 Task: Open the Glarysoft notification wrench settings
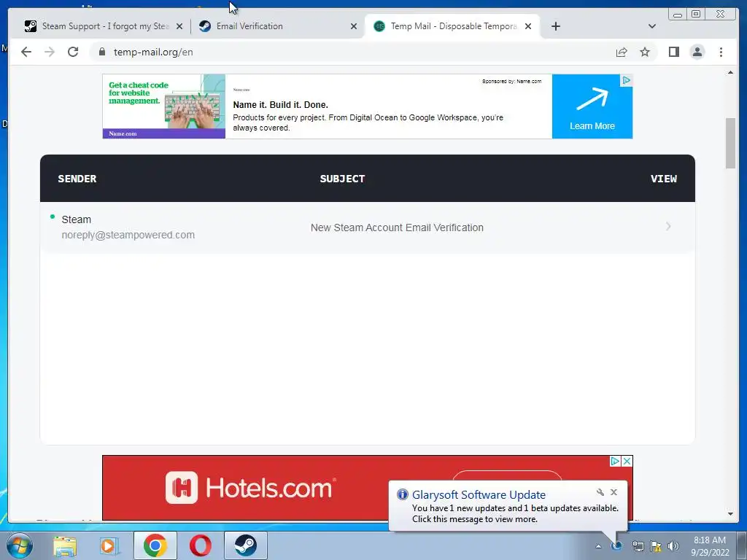point(600,492)
